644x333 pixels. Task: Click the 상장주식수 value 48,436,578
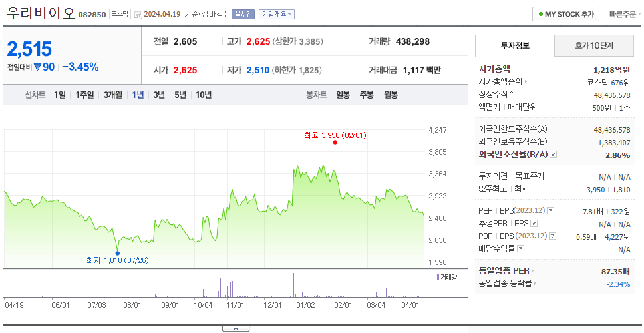612,95
